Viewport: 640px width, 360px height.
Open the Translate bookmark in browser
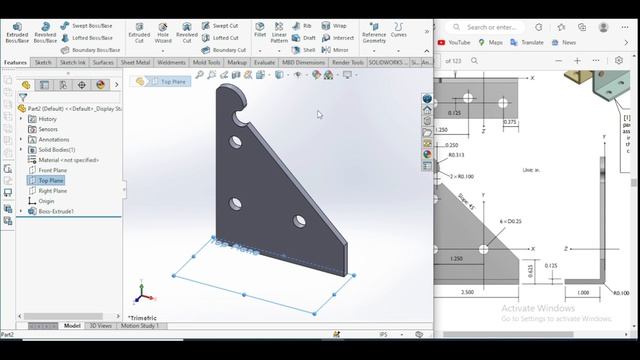(x=527, y=42)
